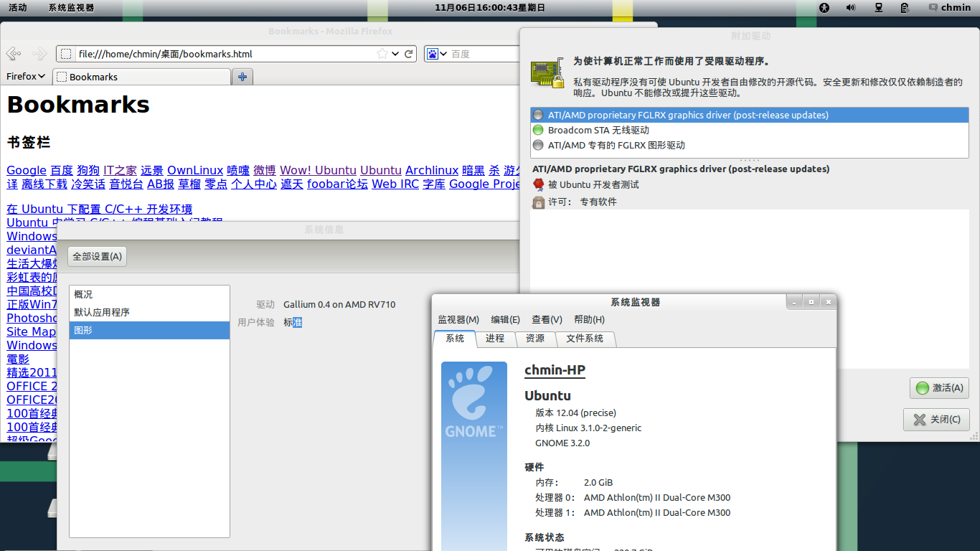Click the 激活(A) button

coord(939,388)
